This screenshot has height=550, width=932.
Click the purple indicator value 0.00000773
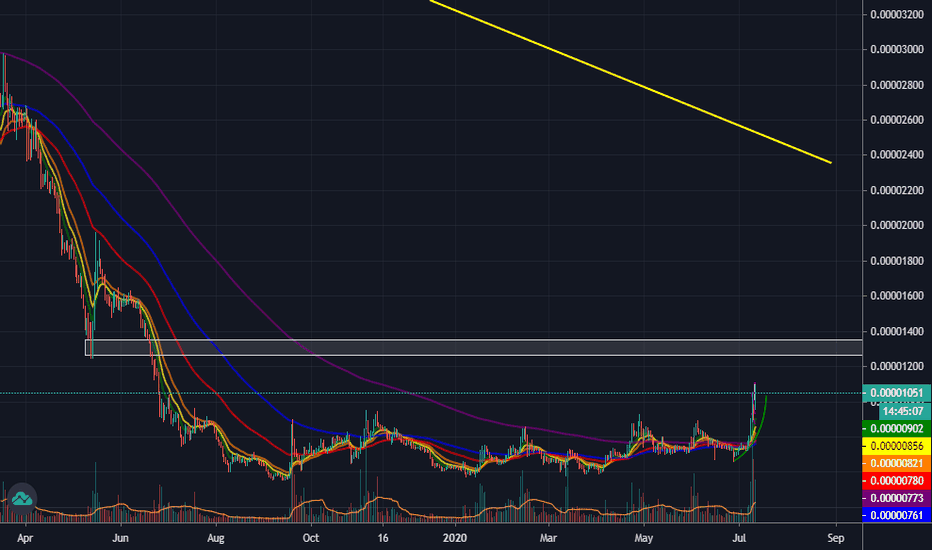point(896,498)
